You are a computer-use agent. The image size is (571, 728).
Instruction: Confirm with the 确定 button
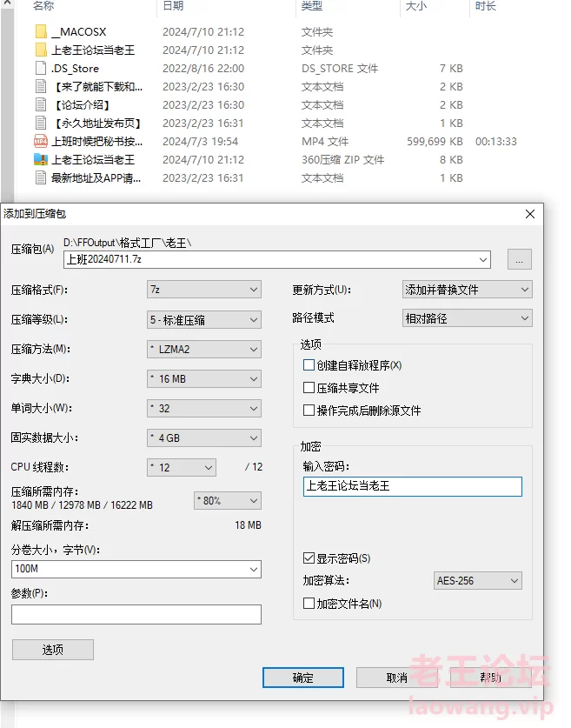(x=303, y=678)
